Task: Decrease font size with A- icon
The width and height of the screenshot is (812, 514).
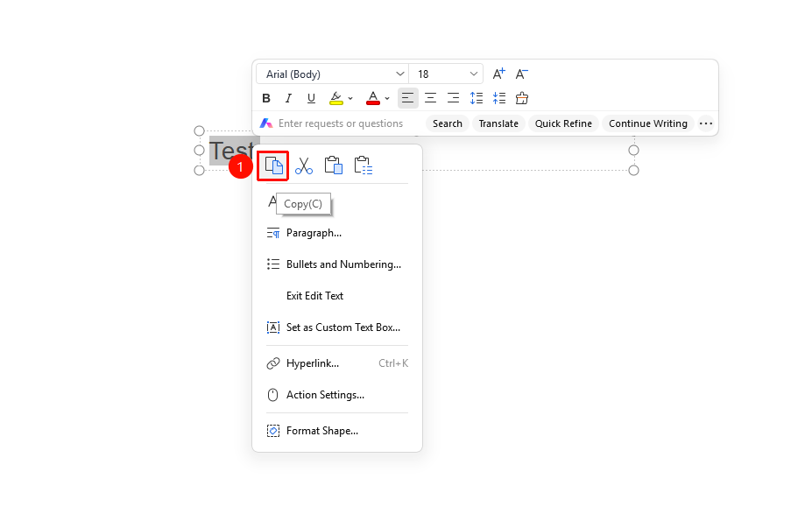Action: [x=521, y=74]
